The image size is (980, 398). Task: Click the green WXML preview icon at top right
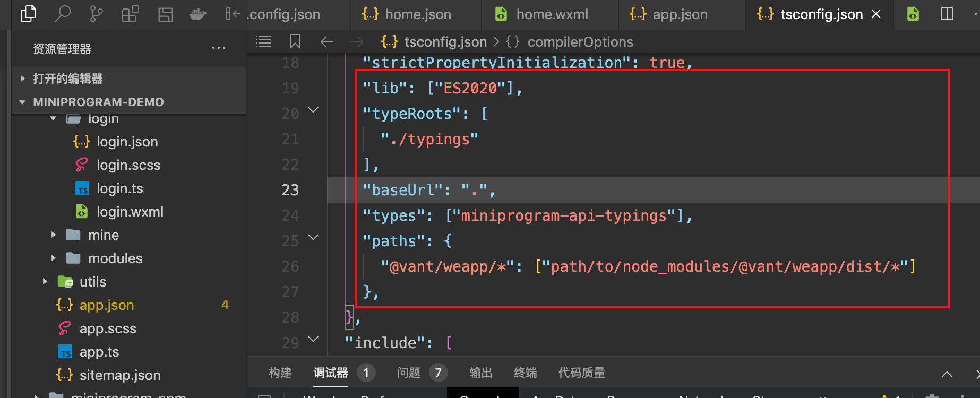(913, 14)
